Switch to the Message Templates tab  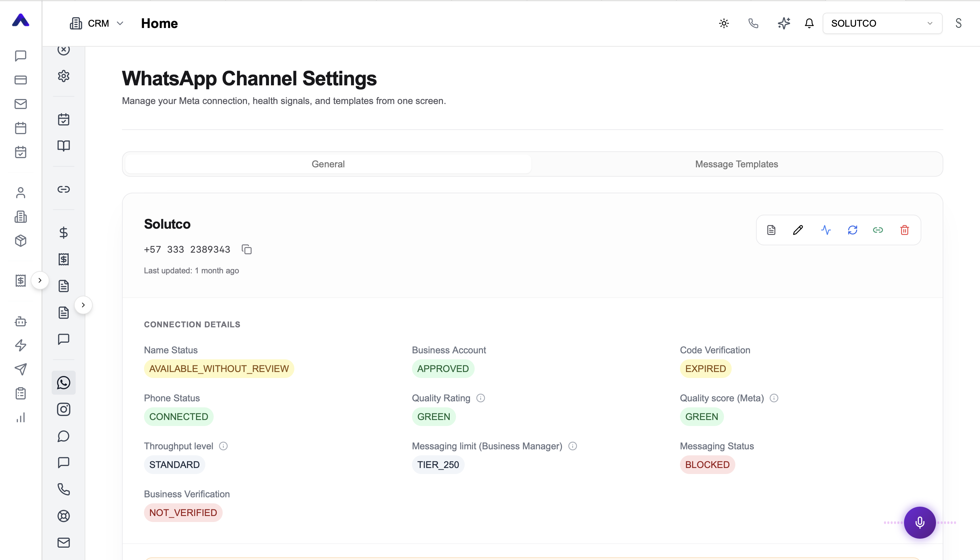tap(736, 164)
